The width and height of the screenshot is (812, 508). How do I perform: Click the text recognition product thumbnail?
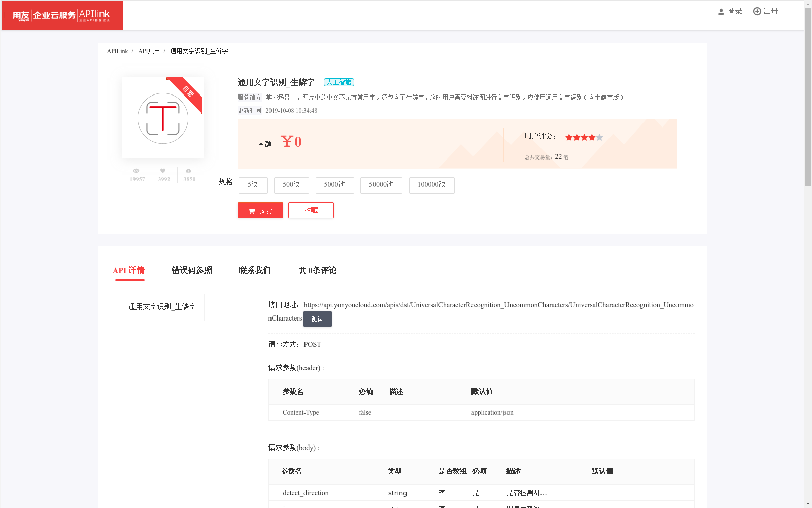(x=163, y=118)
